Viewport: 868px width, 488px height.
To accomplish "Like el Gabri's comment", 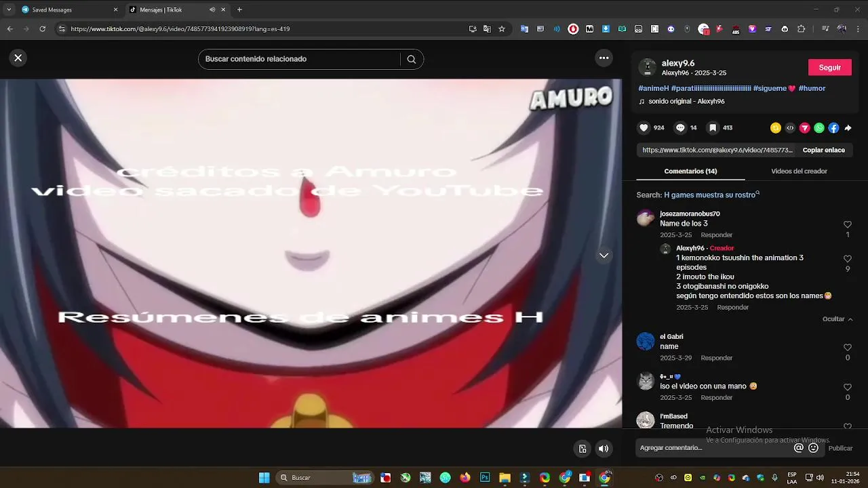I will pyautogui.click(x=847, y=347).
